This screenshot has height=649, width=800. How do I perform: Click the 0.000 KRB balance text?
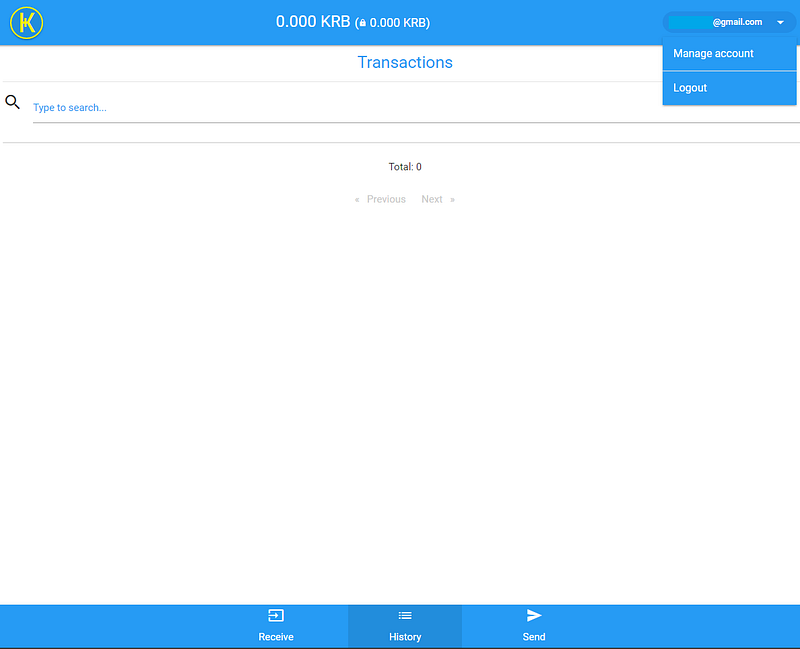(313, 22)
